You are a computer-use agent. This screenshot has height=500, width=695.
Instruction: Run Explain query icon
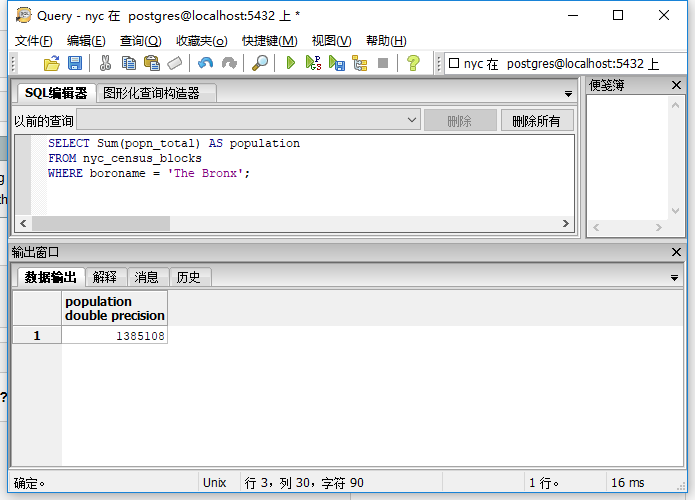pos(359,63)
